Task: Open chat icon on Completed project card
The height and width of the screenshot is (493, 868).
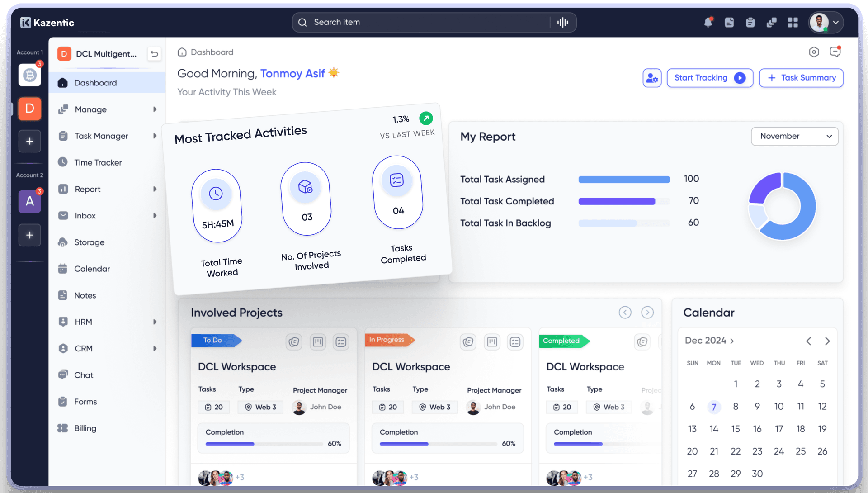Action: (x=642, y=342)
